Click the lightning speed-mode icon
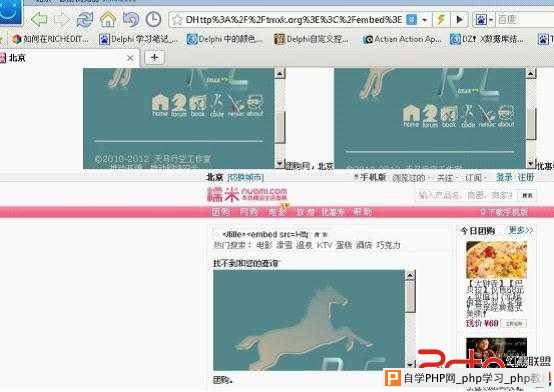This screenshot has height=392, width=554. (x=441, y=19)
